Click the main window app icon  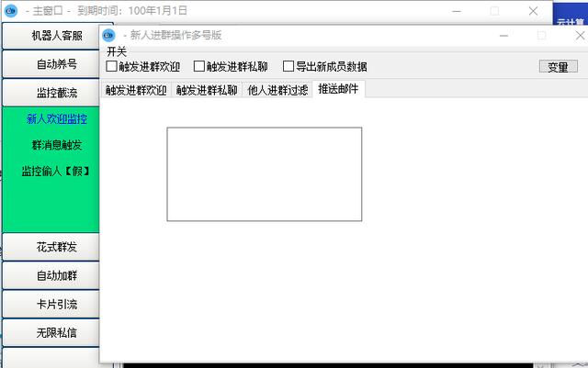[x=11, y=11]
